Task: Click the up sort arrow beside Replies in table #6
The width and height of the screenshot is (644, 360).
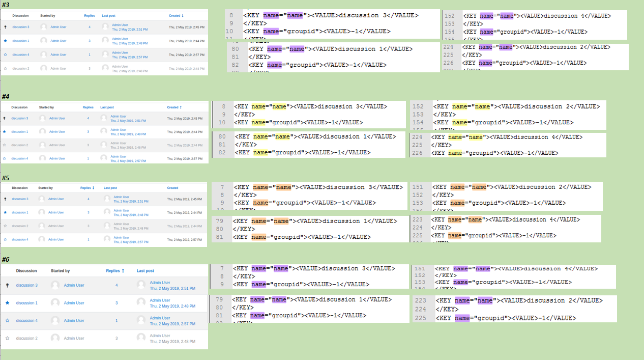Action: (123, 271)
